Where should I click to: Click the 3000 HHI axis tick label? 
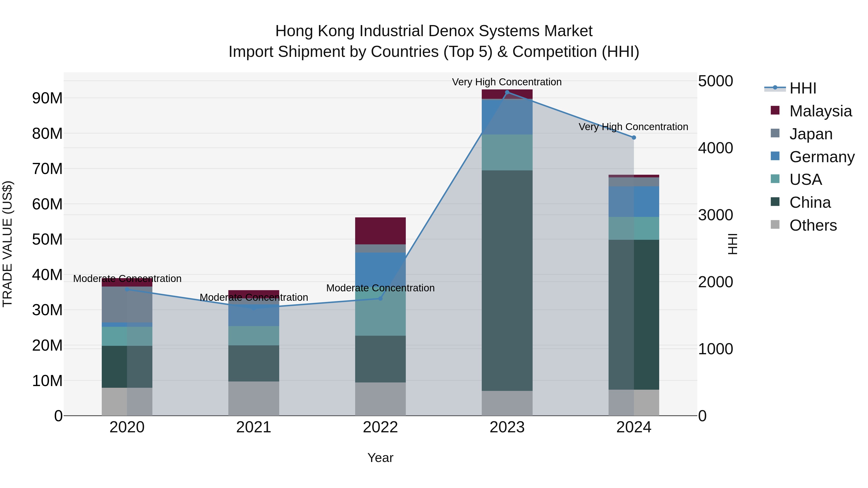[715, 215]
